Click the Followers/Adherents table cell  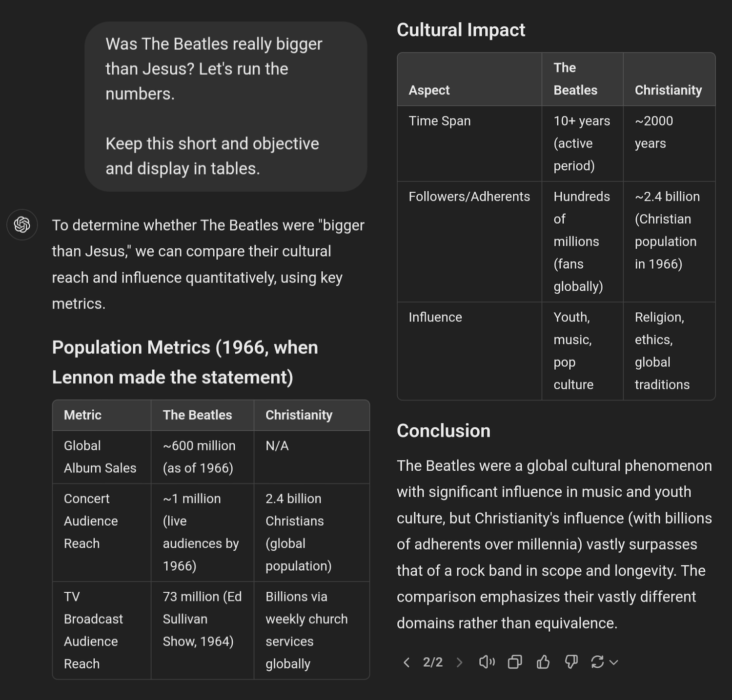469,197
